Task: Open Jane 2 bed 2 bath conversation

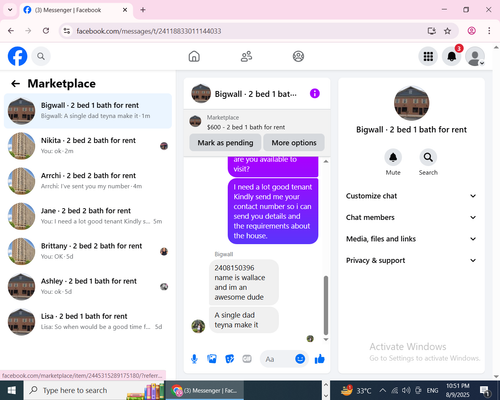Action: tap(88, 216)
